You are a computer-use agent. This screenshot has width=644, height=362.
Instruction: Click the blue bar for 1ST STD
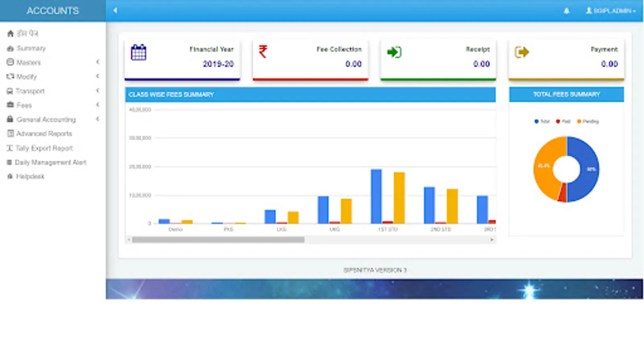(x=376, y=196)
